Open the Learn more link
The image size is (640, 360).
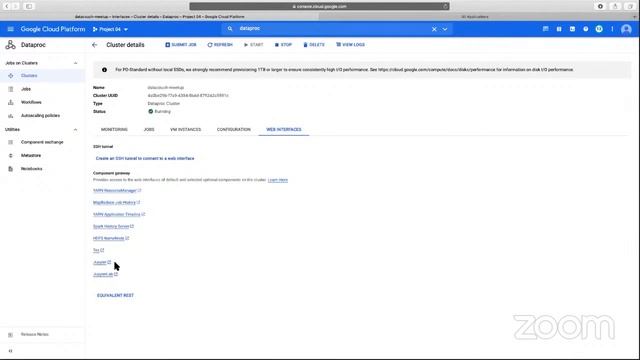pyautogui.click(x=278, y=180)
